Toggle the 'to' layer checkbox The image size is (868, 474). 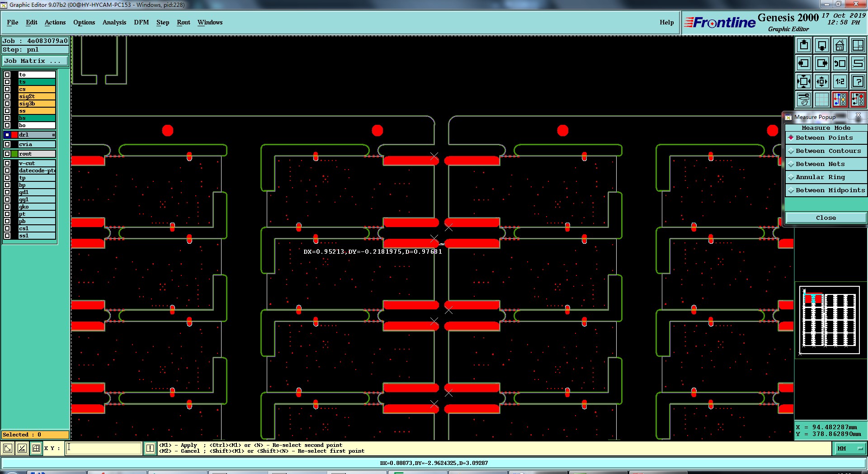(x=7, y=75)
